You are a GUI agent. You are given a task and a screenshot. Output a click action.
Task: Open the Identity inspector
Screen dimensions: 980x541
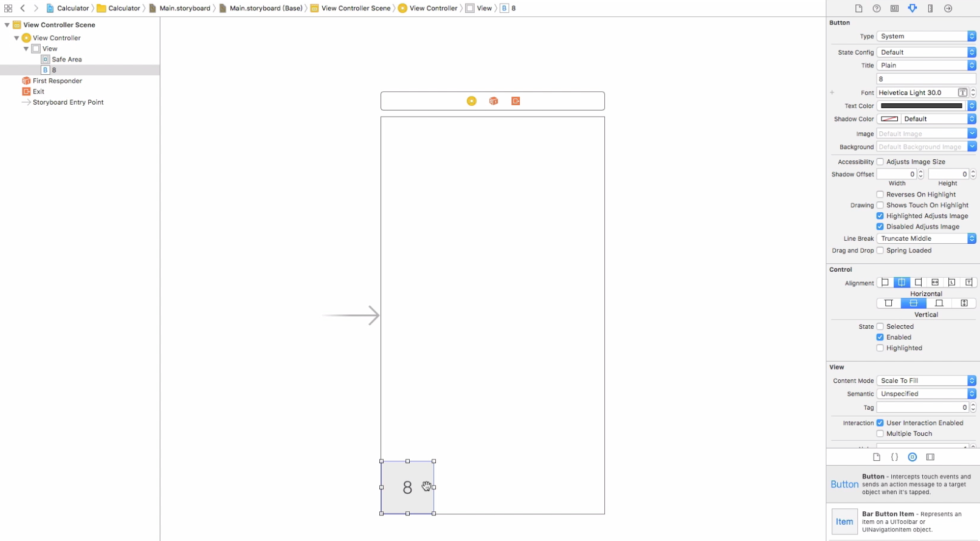click(x=894, y=9)
